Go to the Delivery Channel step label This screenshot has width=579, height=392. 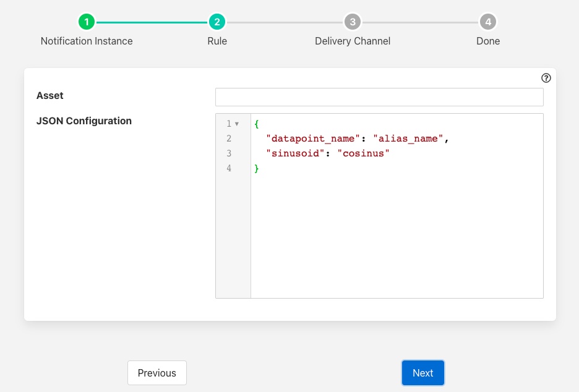(x=352, y=41)
